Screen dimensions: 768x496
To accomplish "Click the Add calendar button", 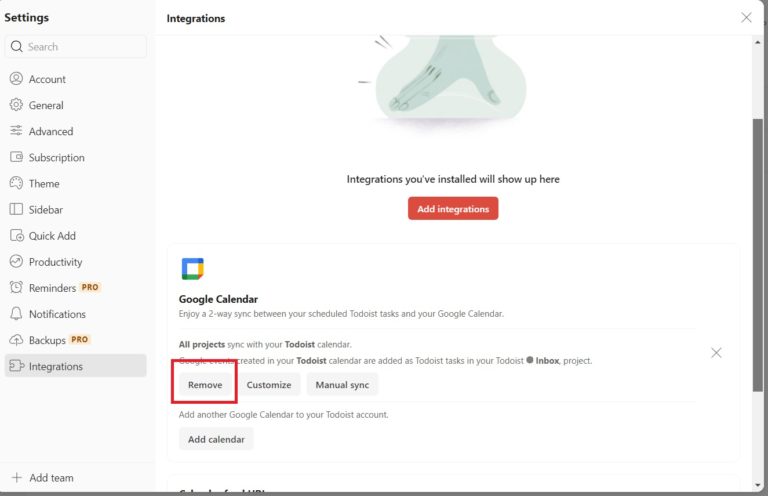I will [216, 439].
